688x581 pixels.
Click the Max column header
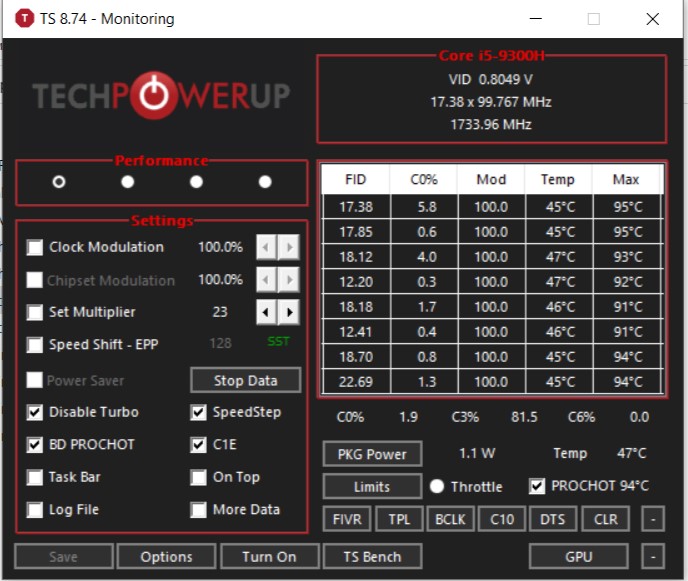click(626, 179)
